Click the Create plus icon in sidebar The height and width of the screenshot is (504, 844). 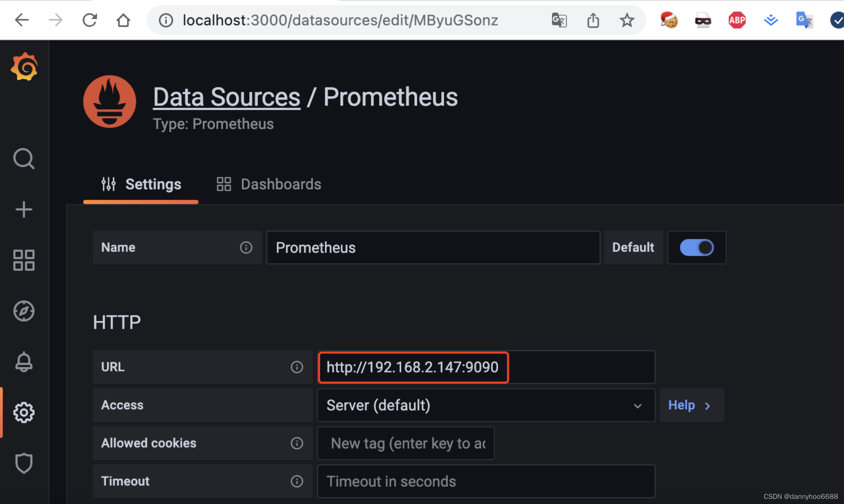pos(24,210)
